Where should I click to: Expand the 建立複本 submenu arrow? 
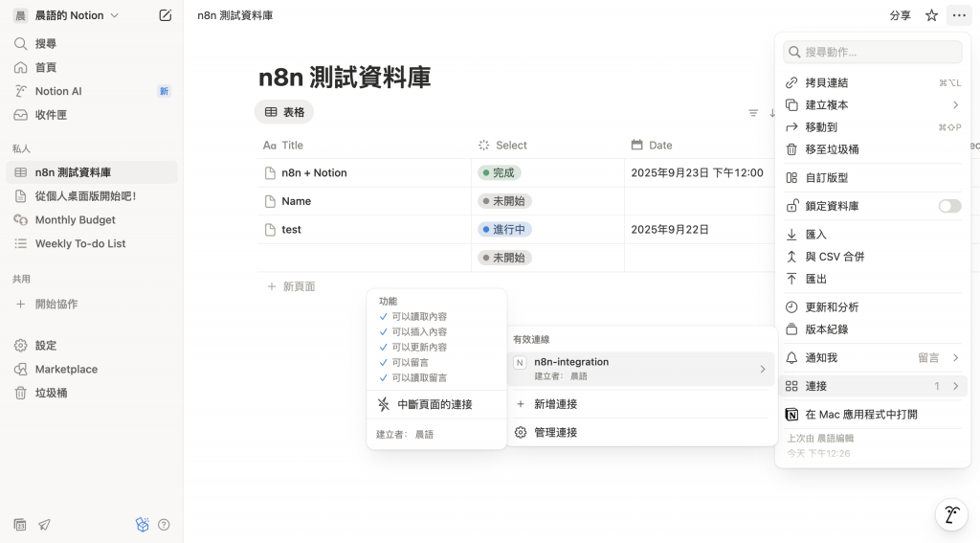tap(956, 104)
